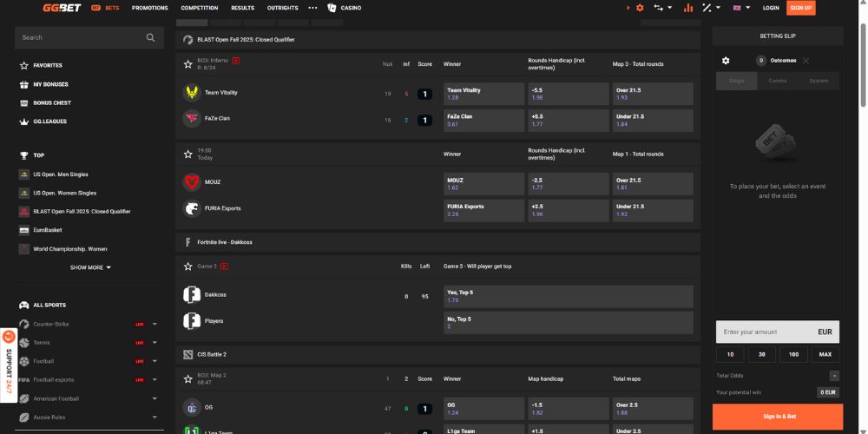Expand SHOW MORE in TOP list
The width and height of the screenshot is (868, 434).
pos(90,267)
